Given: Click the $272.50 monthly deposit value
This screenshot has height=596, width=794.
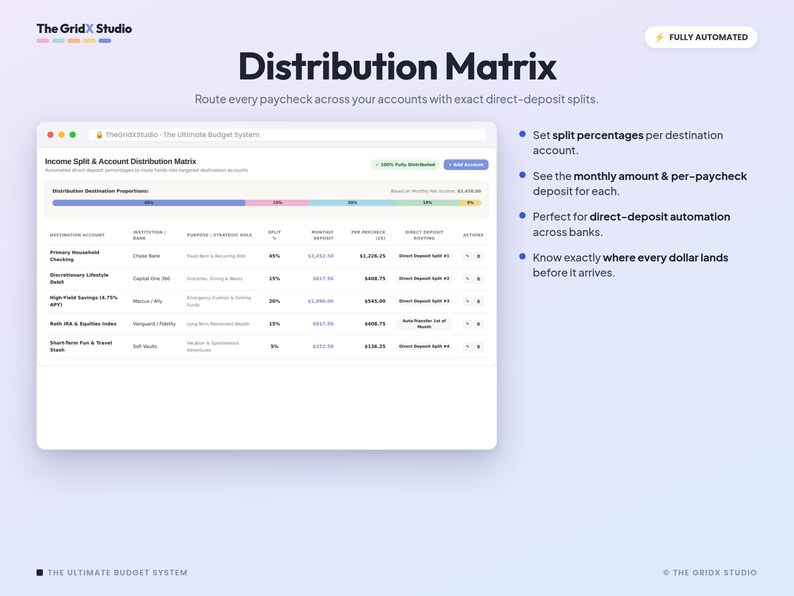Looking at the screenshot, I should click(x=323, y=346).
